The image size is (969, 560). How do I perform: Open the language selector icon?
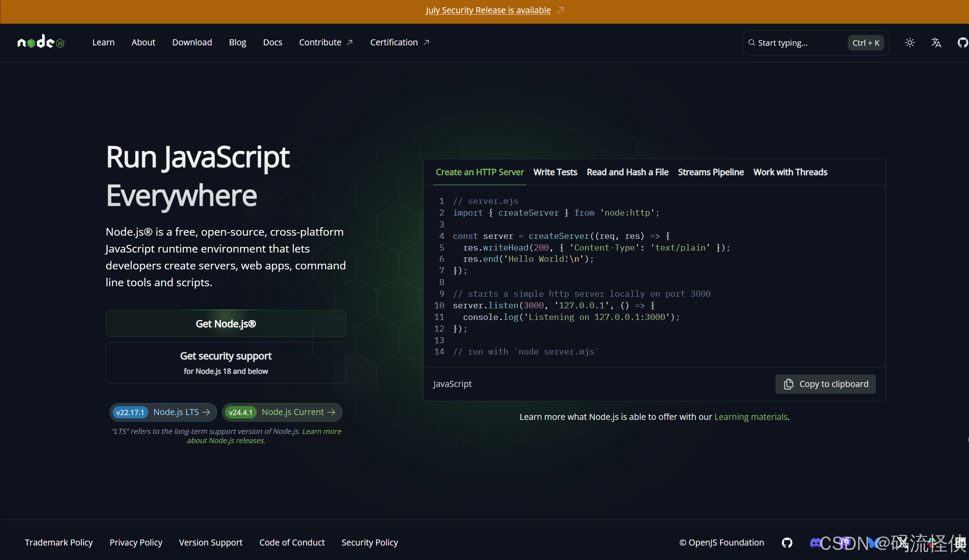click(x=936, y=43)
